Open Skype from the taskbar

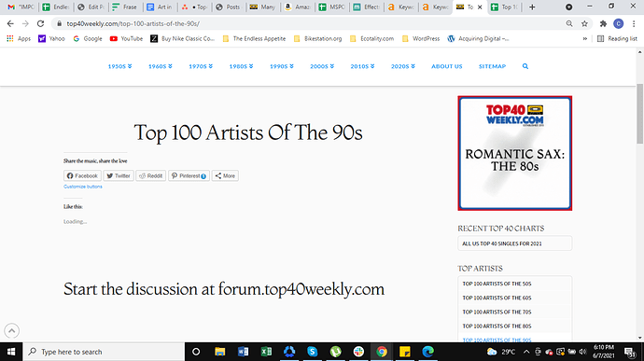[312, 352]
